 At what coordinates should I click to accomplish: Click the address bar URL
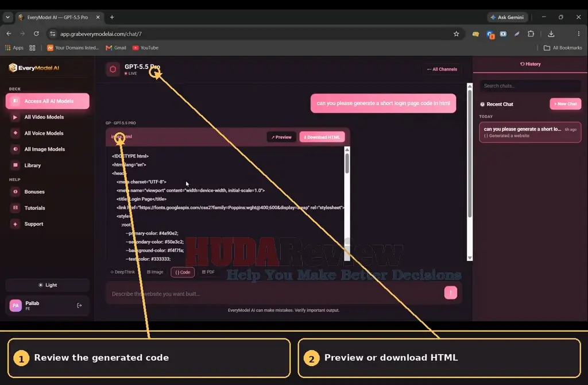coord(101,34)
